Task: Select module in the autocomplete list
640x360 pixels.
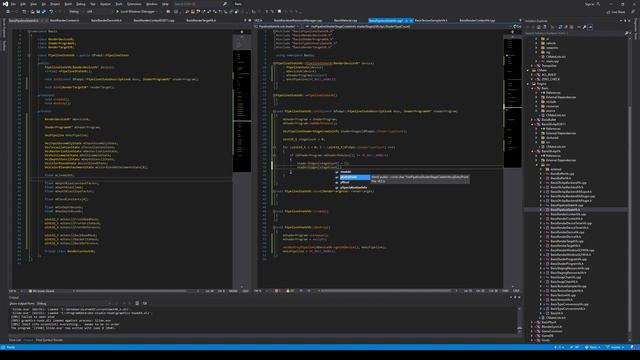Action: 353,172
